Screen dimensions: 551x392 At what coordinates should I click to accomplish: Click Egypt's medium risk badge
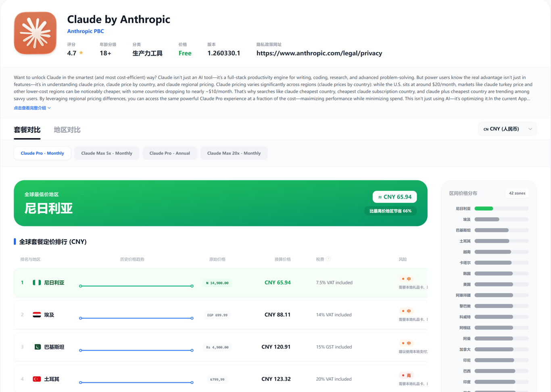click(406, 311)
